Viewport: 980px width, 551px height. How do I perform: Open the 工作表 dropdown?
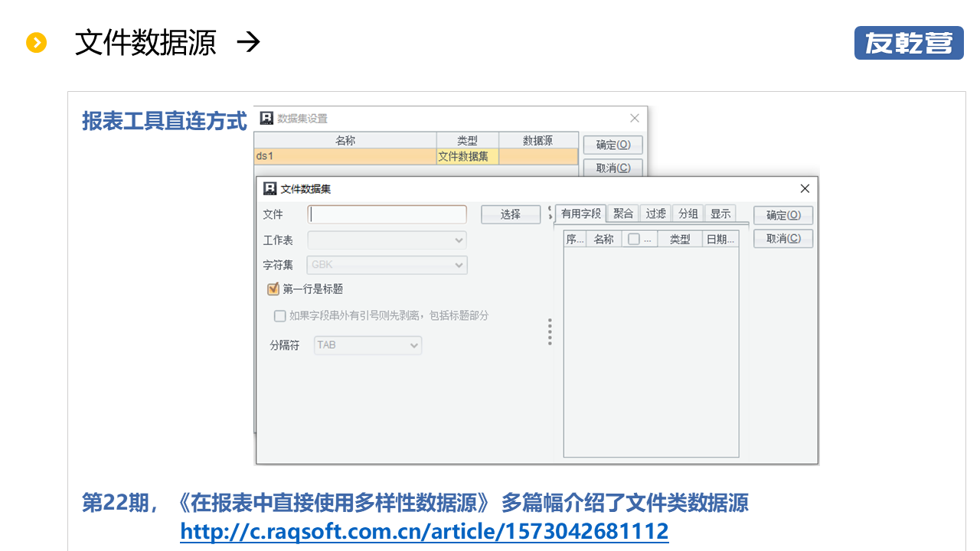(387, 240)
